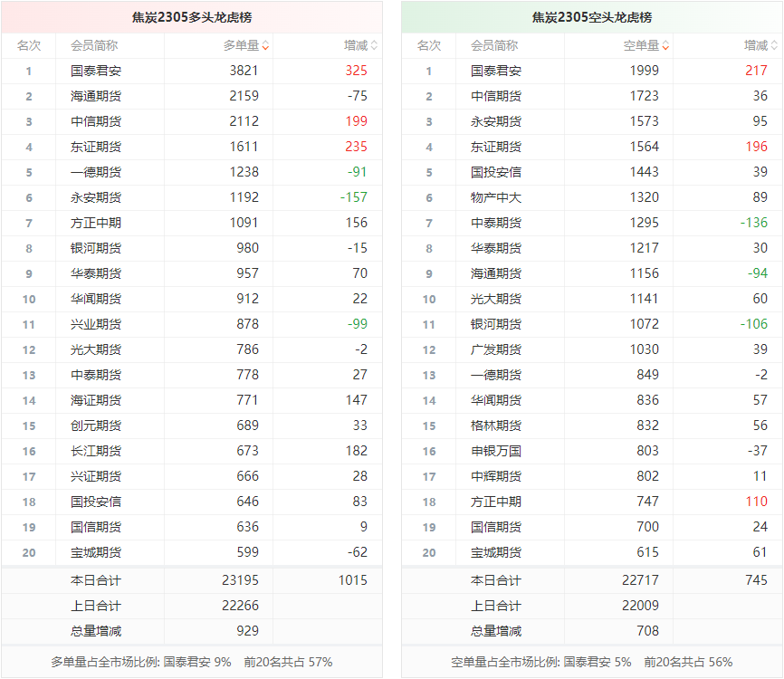The image size is (784, 679).
Task: Click 广发期货 in short table
Action: [495, 349]
